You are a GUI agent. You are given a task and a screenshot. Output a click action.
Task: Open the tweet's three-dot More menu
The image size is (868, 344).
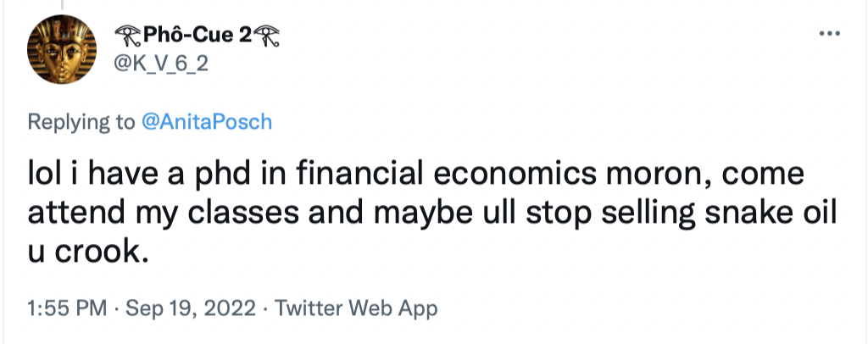pos(826,34)
